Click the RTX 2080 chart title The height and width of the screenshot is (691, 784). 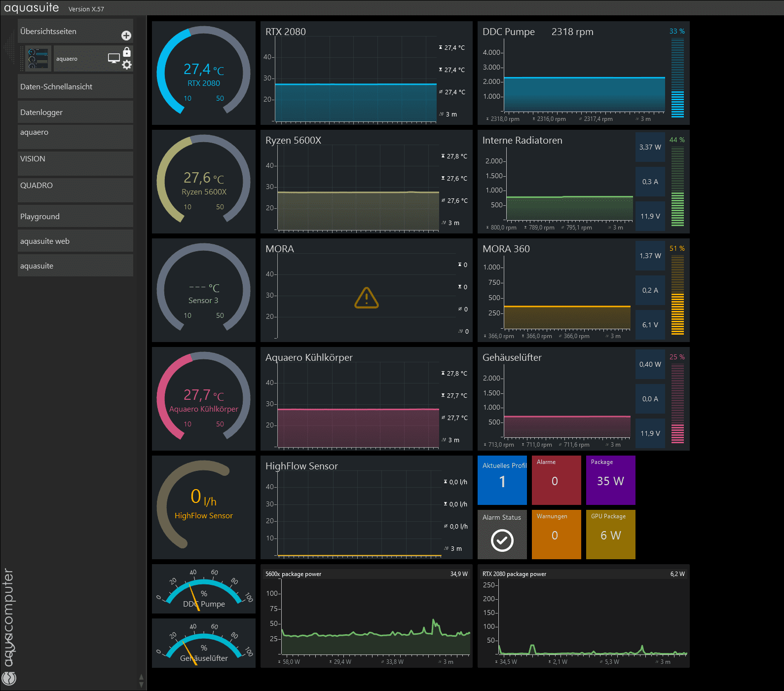tap(286, 32)
